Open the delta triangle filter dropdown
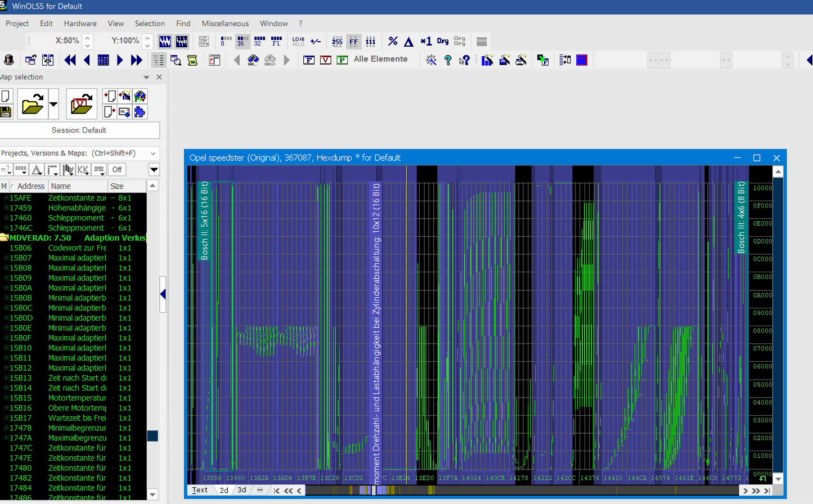 pos(37,169)
